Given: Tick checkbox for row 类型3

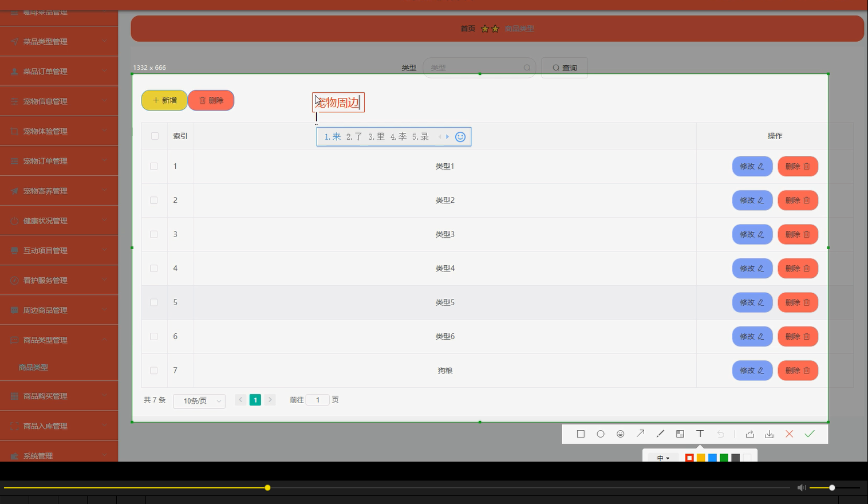Looking at the screenshot, I should [154, 234].
